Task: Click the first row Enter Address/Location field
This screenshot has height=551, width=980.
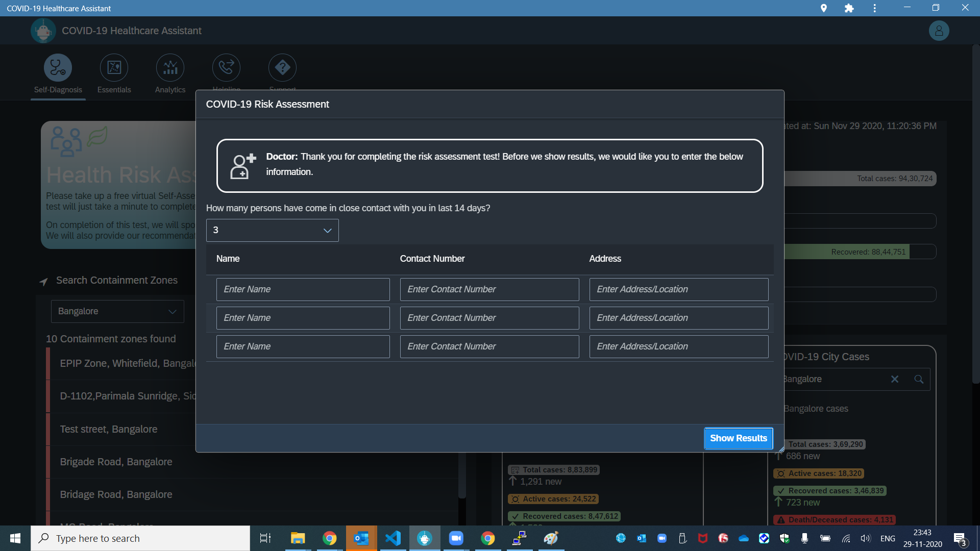Action: coord(678,289)
